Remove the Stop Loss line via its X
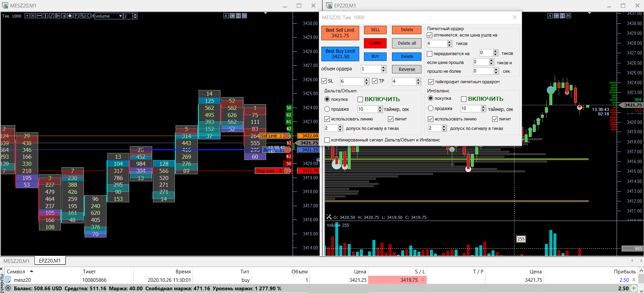Viewport: 644px width, 293px height. (286, 171)
